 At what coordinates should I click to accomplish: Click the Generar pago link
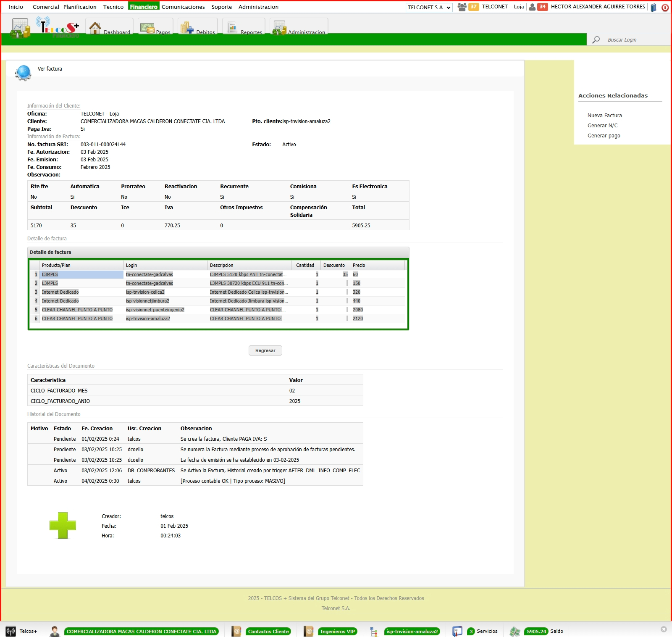tap(604, 136)
